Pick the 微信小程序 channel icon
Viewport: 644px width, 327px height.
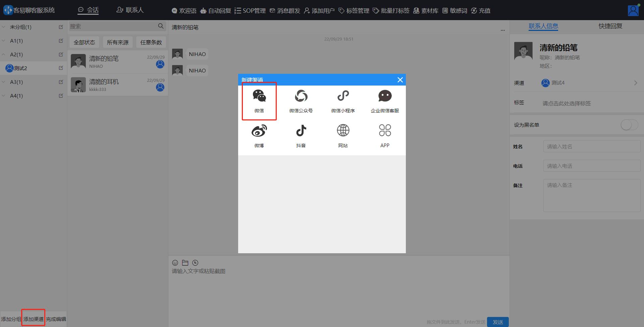click(x=343, y=96)
